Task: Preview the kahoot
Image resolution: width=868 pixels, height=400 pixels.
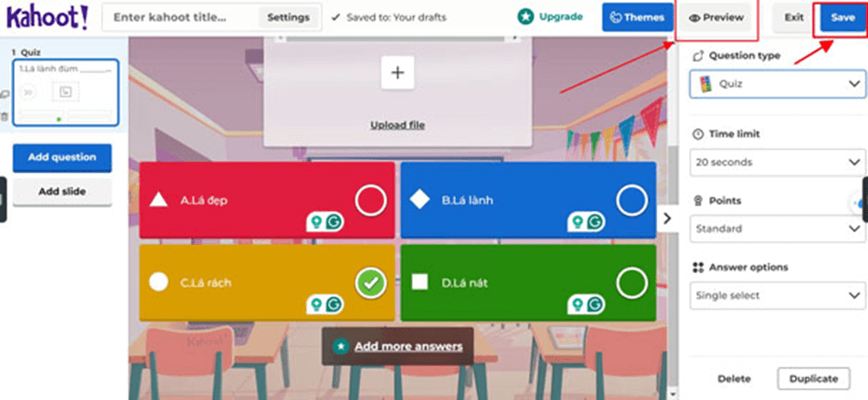Action: pyautogui.click(x=716, y=17)
